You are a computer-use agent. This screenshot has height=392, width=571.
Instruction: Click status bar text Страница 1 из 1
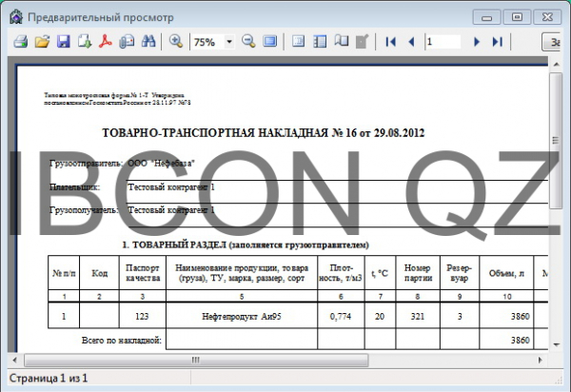[49, 378]
